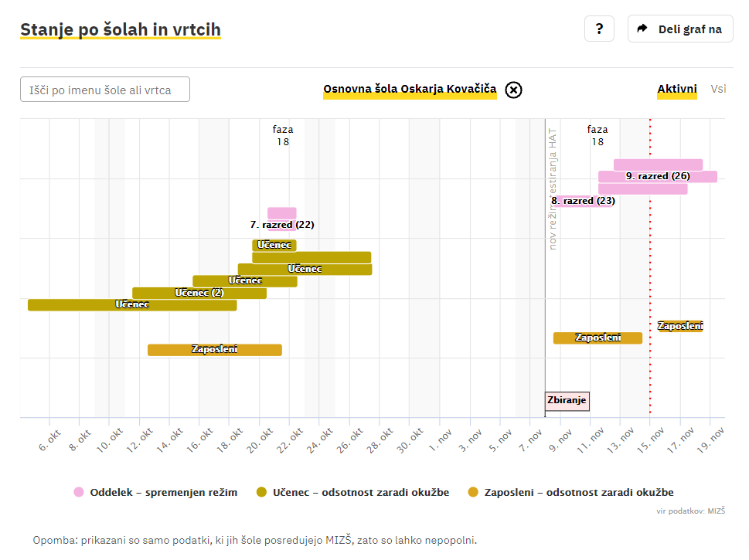Click the Zbiranje timeline marker

pos(567,401)
